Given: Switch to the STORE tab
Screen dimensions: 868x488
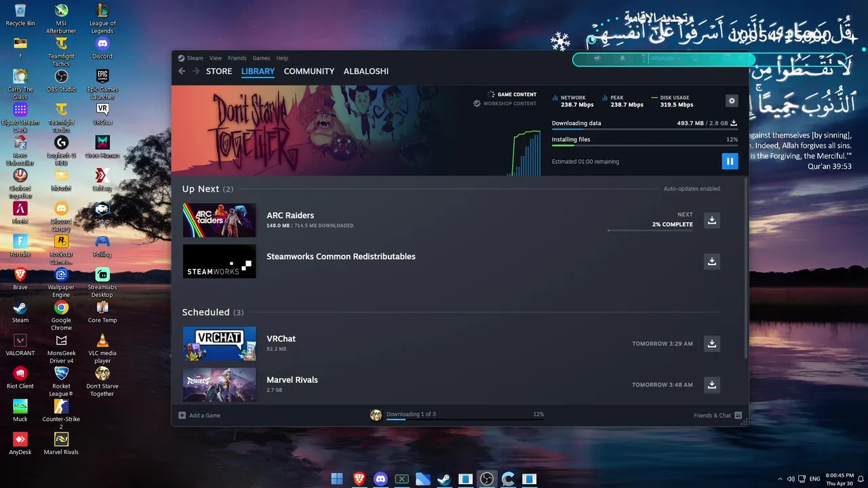Looking at the screenshot, I should [x=219, y=71].
